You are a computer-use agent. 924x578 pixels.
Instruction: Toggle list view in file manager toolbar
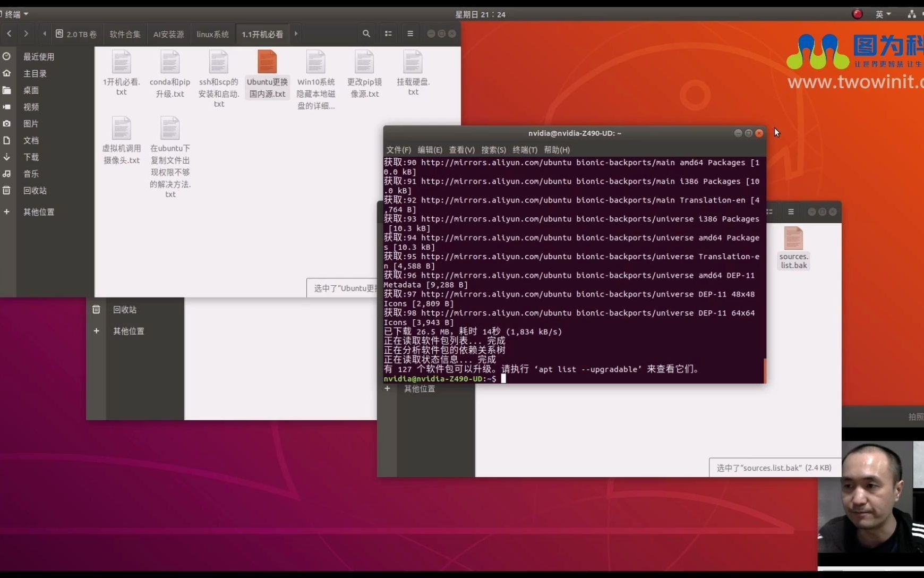388,33
